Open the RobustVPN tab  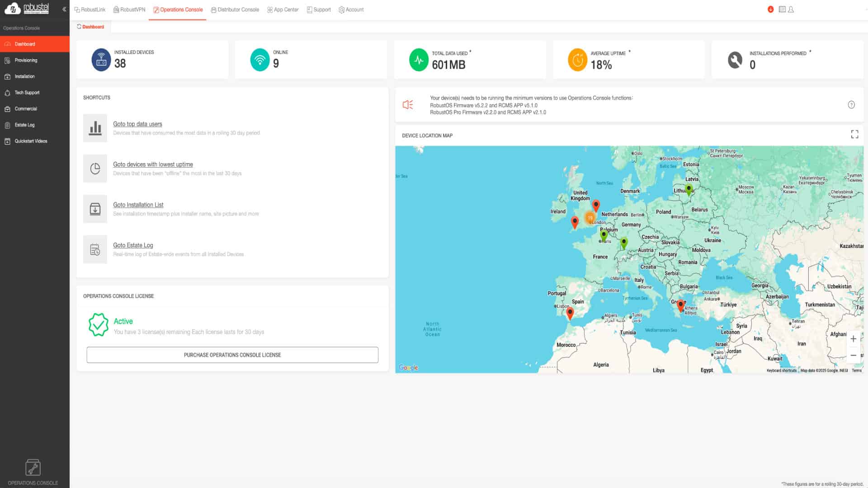(129, 9)
